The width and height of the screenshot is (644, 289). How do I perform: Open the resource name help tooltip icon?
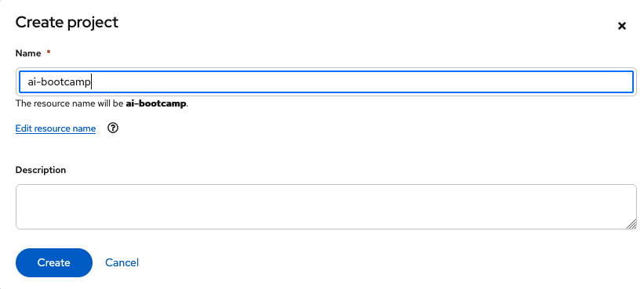click(113, 128)
